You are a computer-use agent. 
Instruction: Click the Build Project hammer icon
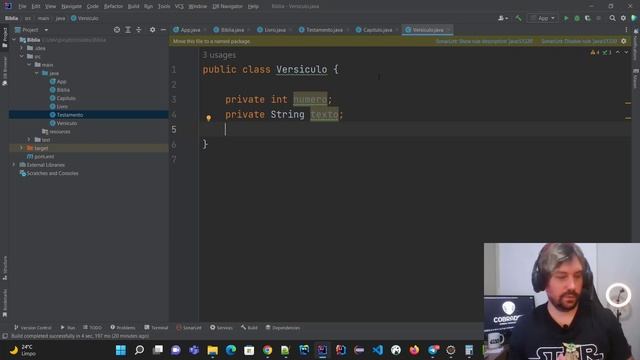coord(518,18)
